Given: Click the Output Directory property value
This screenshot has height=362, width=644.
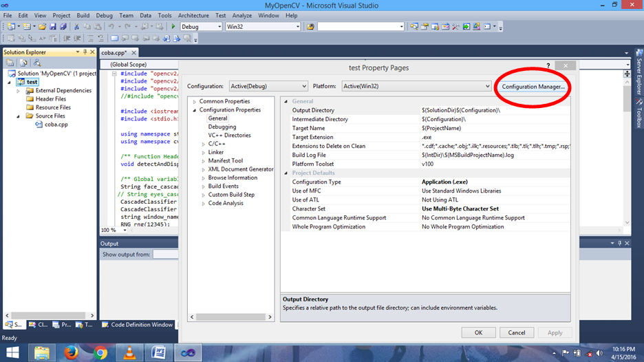Looking at the screenshot, I should pos(495,110).
